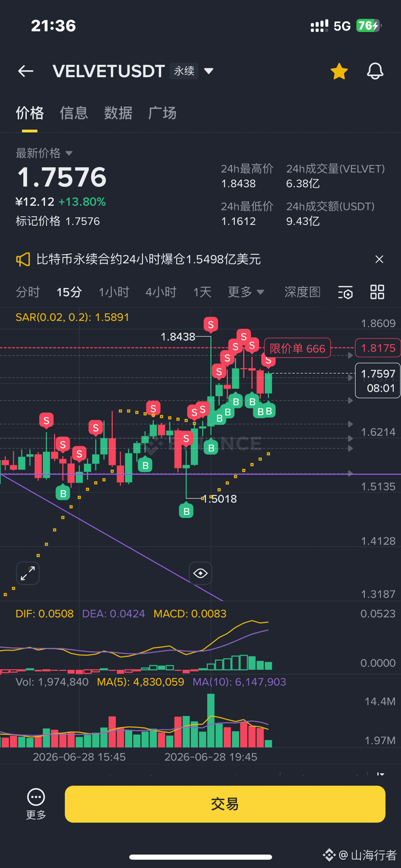Image resolution: width=401 pixels, height=868 pixels.
Task: Expand the VELVETUSDT contract dropdown arrow
Action: pos(209,71)
